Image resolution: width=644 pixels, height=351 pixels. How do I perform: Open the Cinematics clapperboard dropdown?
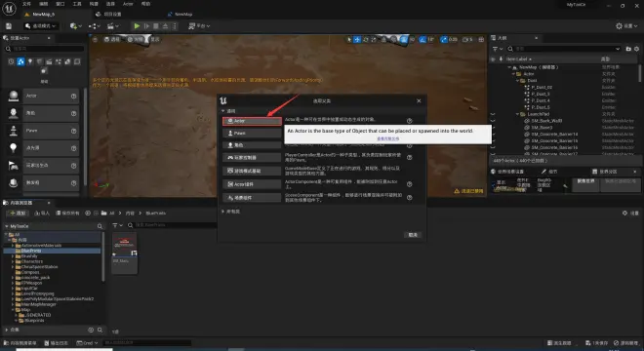(x=112, y=26)
